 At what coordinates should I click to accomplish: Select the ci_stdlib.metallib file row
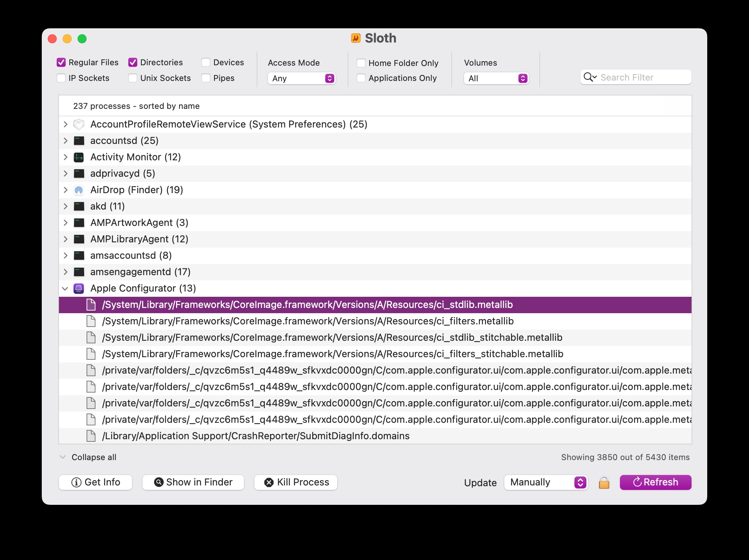(375, 305)
